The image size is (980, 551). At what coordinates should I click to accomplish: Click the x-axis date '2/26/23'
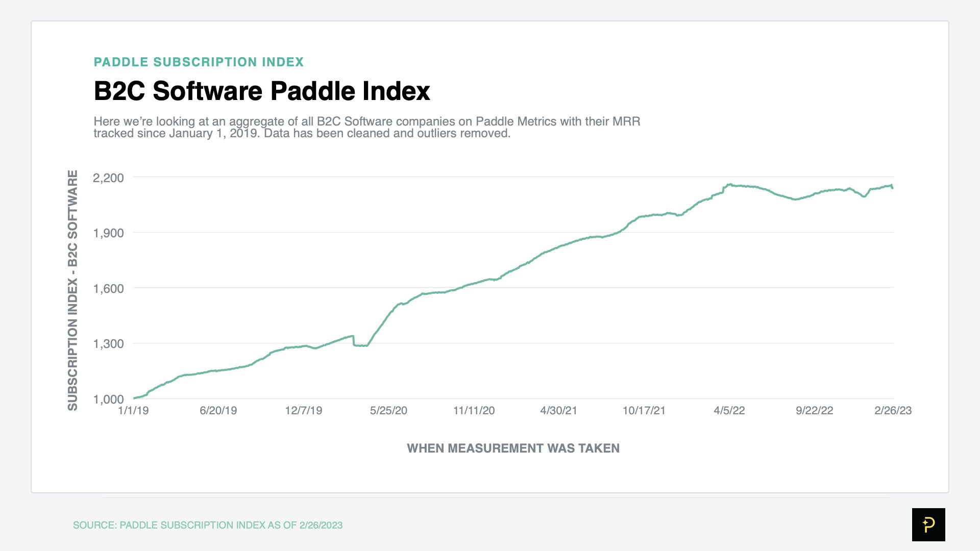[x=893, y=411]
